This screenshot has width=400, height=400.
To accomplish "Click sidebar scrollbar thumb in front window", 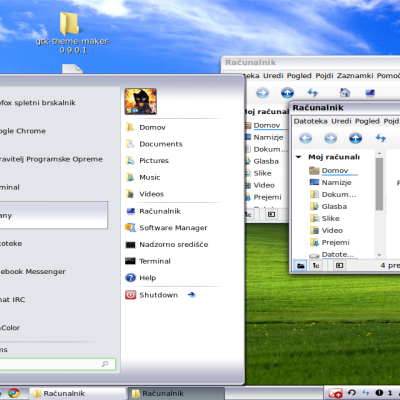I will pyautogui.click(x=379, y=184).
